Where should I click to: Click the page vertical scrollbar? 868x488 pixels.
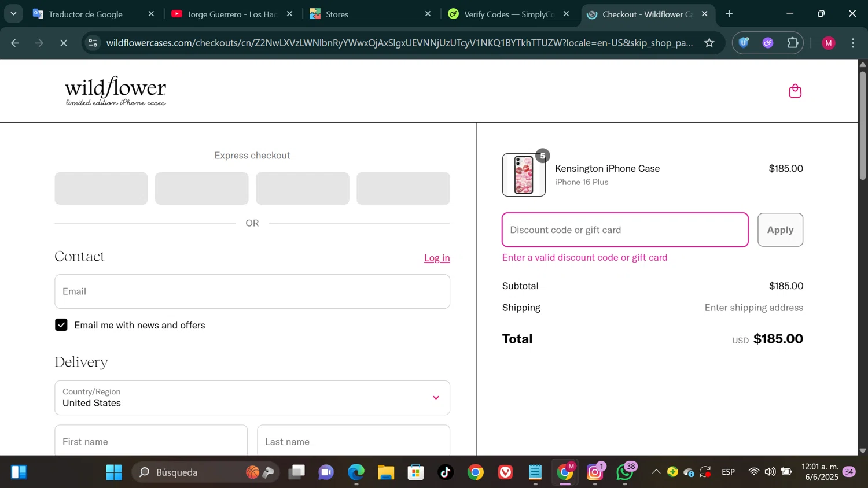point(862,125)
